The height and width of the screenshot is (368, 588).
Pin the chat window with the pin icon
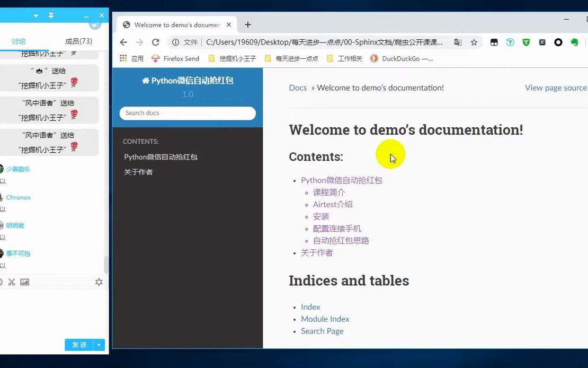click(51, 15)
